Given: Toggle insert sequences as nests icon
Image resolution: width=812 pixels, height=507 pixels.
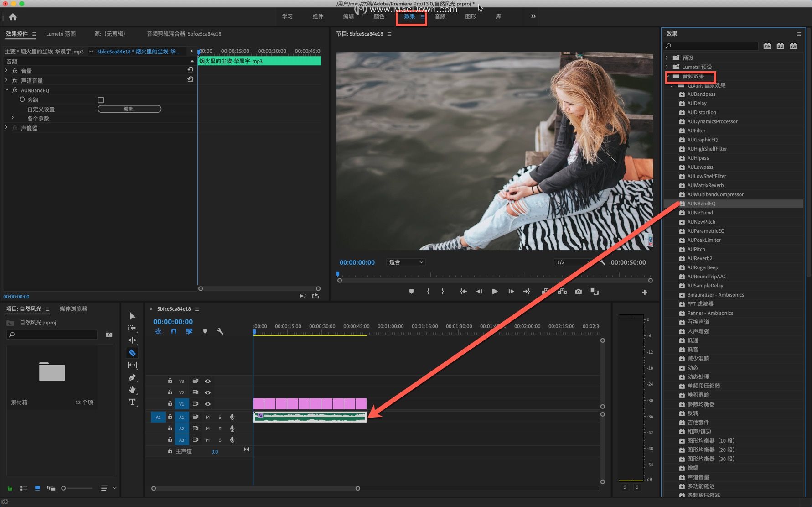Looking at the screenshot, I should [x=158, y=331].
